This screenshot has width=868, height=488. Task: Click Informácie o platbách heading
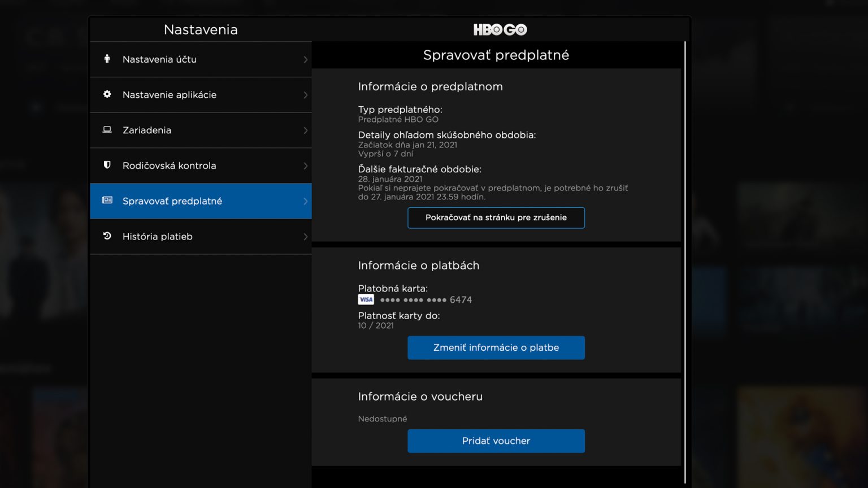coord(418,265)
